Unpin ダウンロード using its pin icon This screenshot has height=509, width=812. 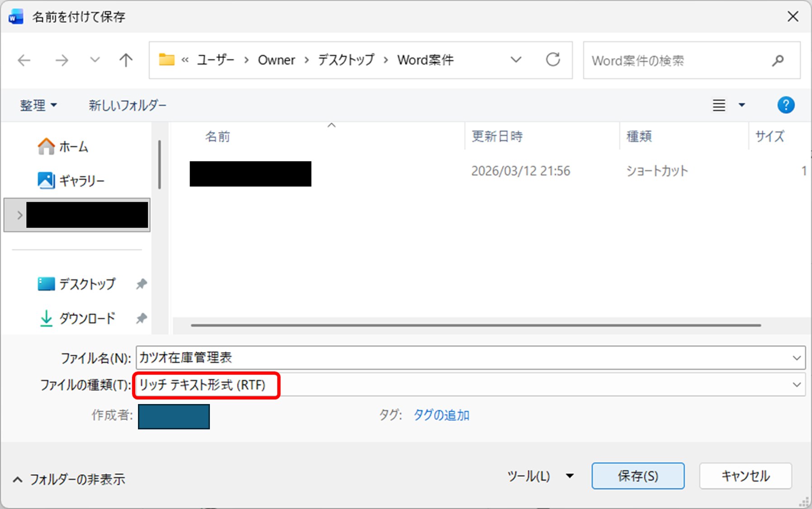pos(142,318)
